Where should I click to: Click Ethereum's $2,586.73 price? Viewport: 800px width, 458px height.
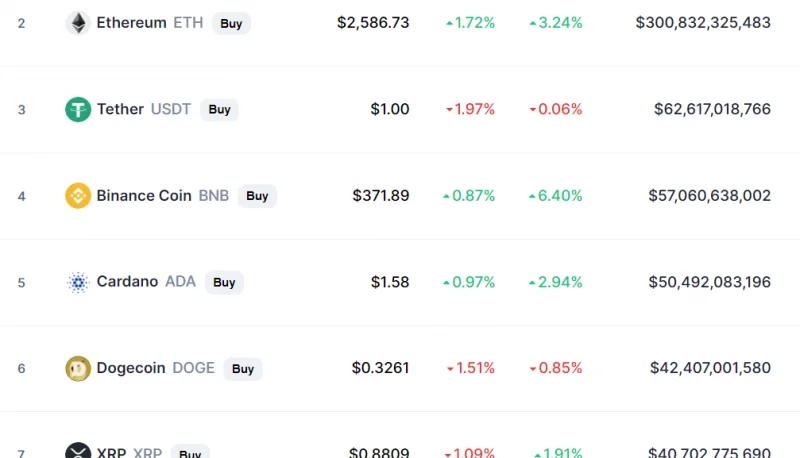click(x=373, y=22)
